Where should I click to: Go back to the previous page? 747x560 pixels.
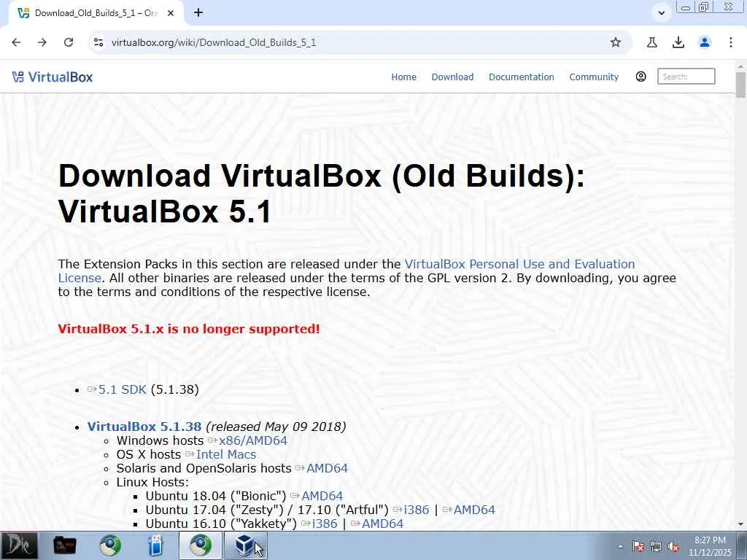16,42
